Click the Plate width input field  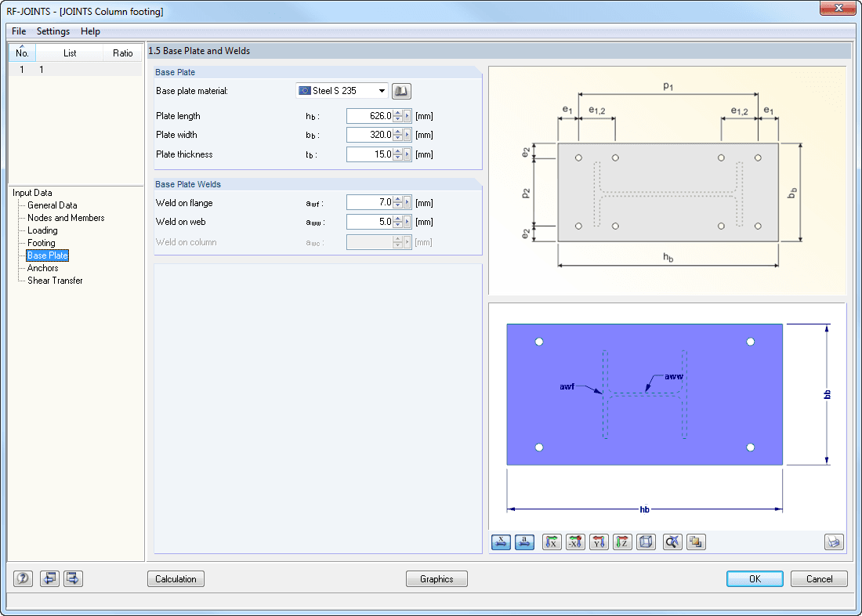(370, 135)
